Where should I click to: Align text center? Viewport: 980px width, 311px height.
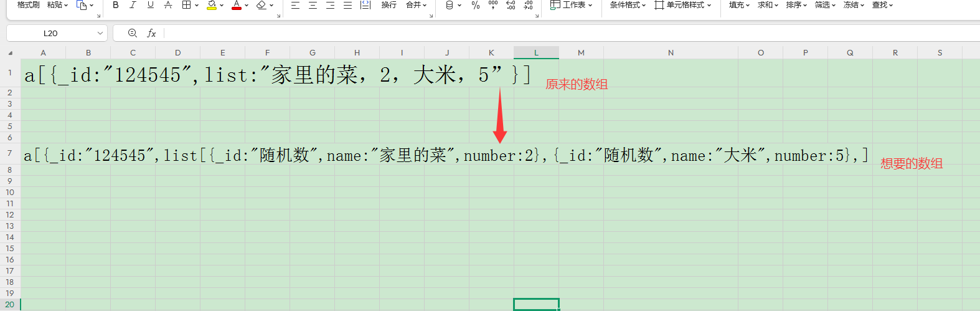[x=313, y=5]
